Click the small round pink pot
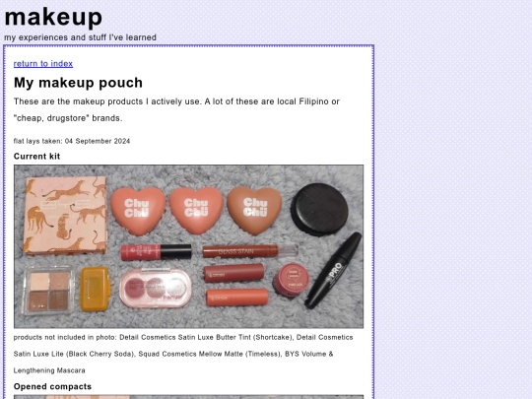This screenshot has height=399, width=532. click(x=291, y=280)
